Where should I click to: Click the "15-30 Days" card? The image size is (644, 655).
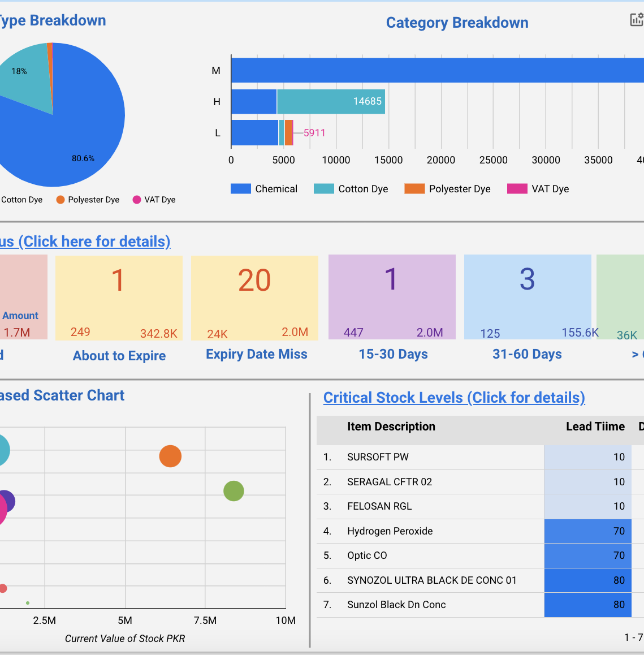click(391, 298)
